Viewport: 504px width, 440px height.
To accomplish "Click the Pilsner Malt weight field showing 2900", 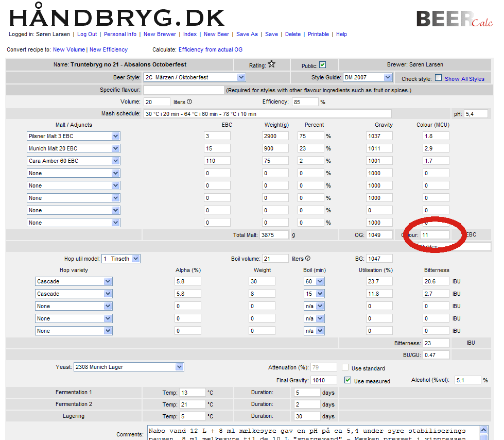I will coord(275,136).
